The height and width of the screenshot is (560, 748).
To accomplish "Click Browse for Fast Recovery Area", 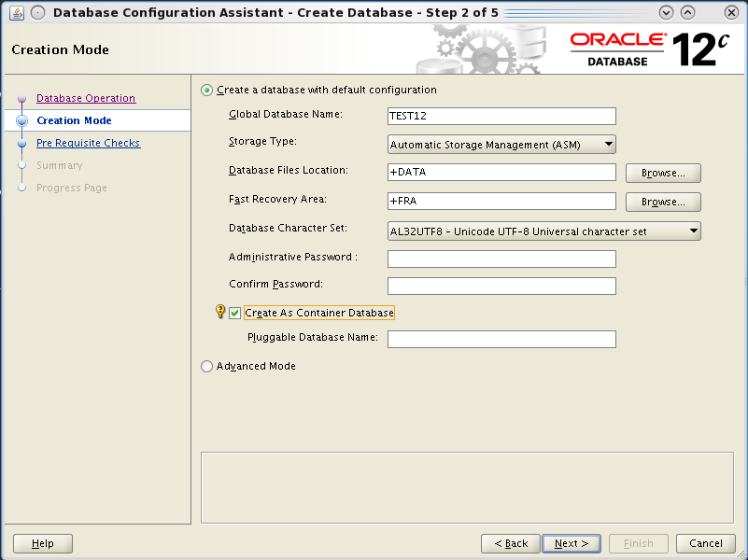I will click(x=663, y=203).
